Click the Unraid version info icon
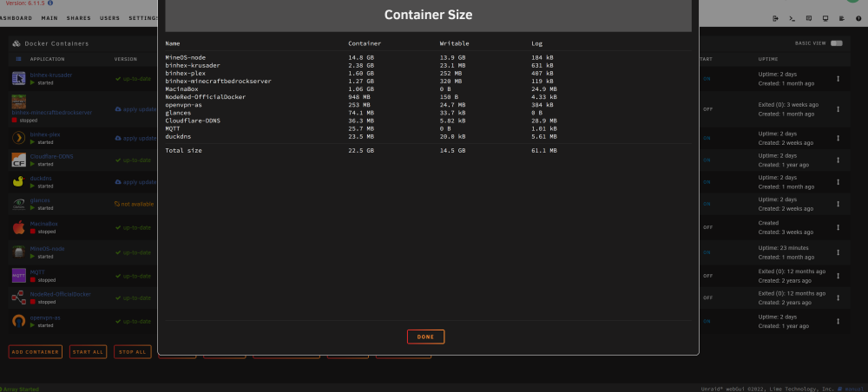Viewport: 868px width, 392px height. coord(50,3)
